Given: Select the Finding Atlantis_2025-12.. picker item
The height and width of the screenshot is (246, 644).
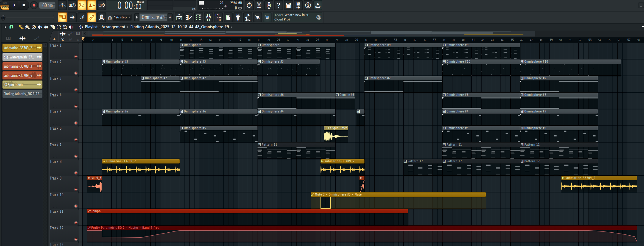Looking at the screenshot, I should click(x=22, y=94).
